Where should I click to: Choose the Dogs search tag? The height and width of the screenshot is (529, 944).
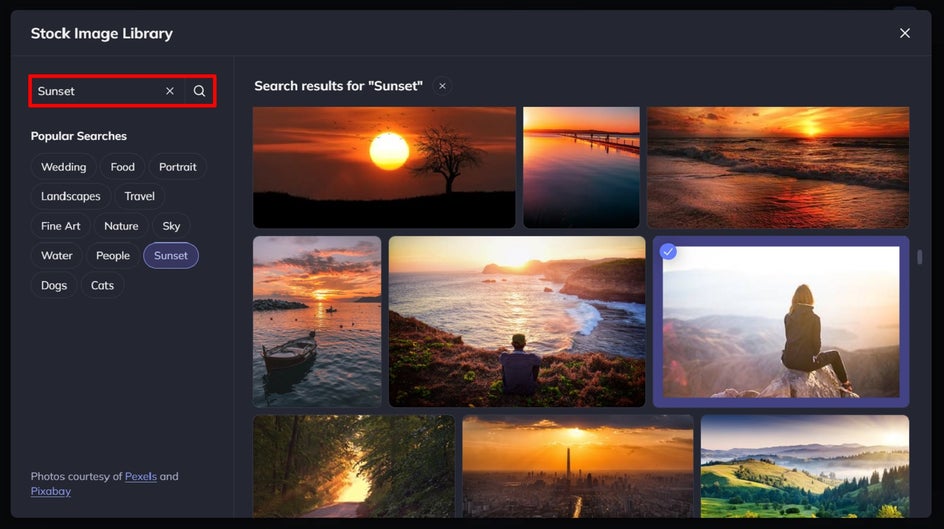(54, 285)
